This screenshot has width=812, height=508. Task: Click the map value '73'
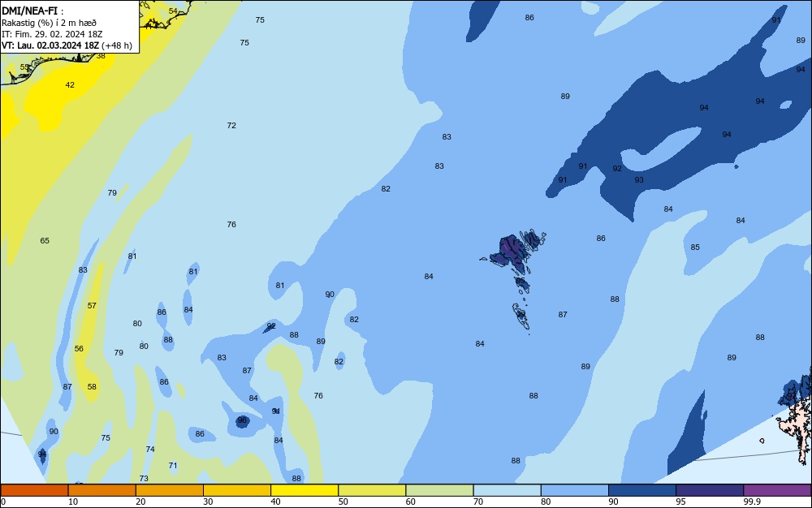tap(144, 479)
